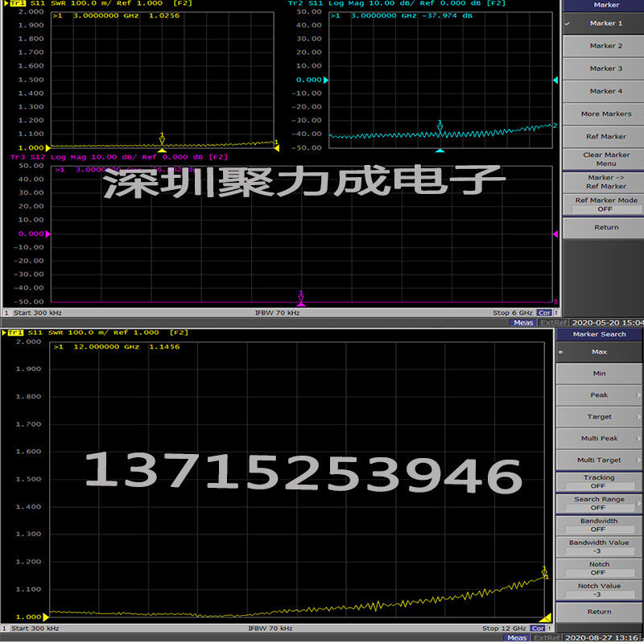Image resolution: width=644 pixels, height=644 pixels.
Task: Click 'Start 300 kHz' in 6 GHz window
Action: click(x=38, y=313)
